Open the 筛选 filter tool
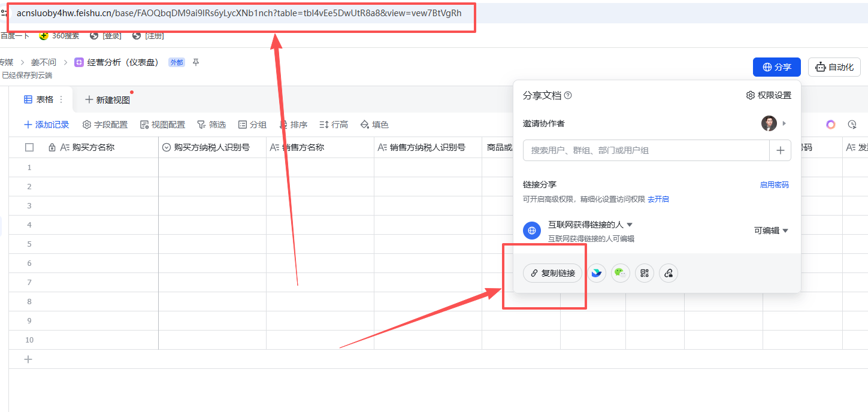The width and height of the screenshot is (868, 412). click(x=211, y=125)
